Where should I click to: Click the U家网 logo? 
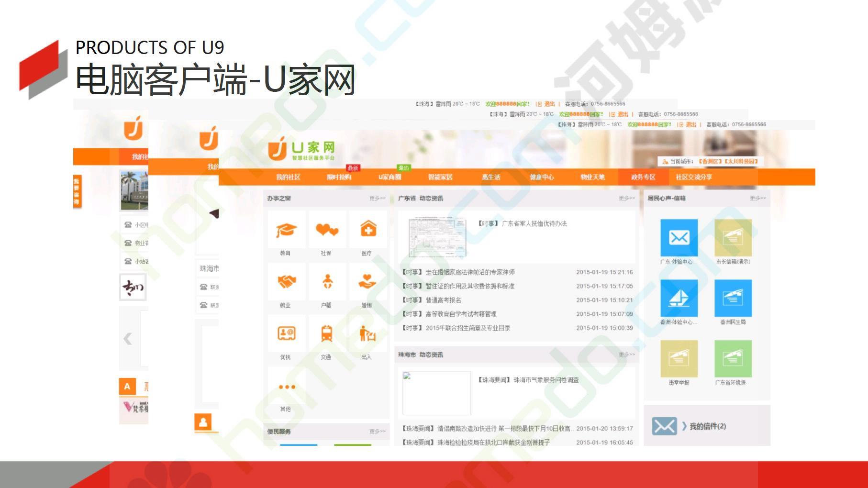click(301, 149)
